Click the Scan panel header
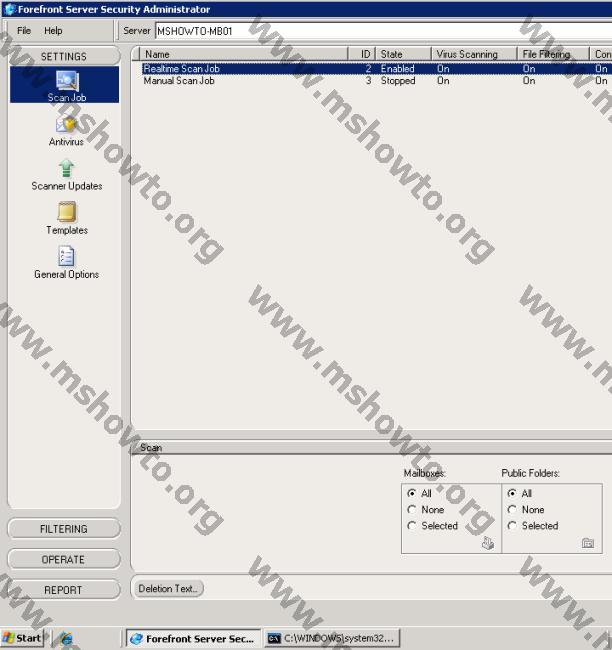Image resolution: width=612 pixels, height=650 pixels. click(x=372, y=448)
